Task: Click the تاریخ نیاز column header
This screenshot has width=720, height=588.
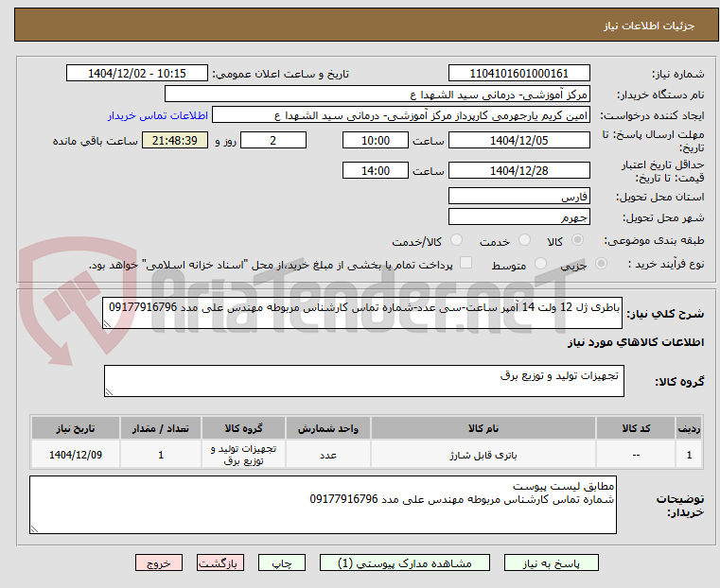Action: click(76, 428)
